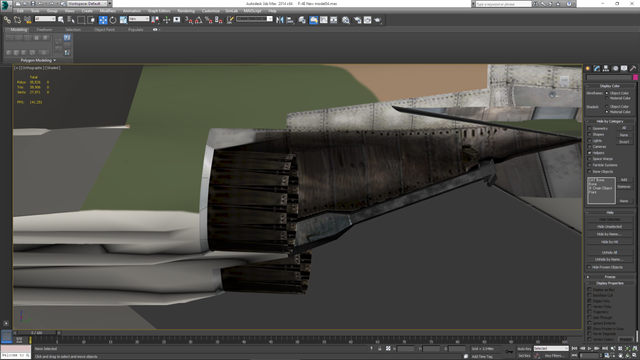Uncheck the Helpers hide category checkbox

pos(589,153)
